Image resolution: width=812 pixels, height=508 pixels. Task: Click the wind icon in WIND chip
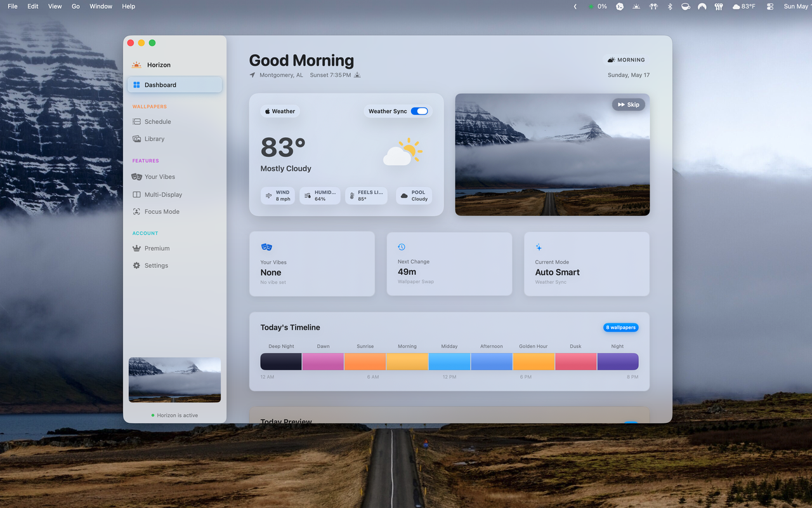(x=268, y=196)
